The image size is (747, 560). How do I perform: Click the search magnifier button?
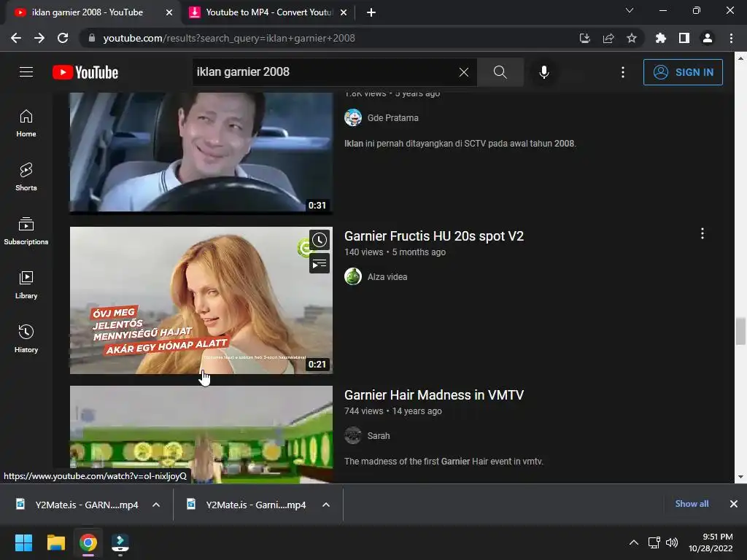[500, 72]
